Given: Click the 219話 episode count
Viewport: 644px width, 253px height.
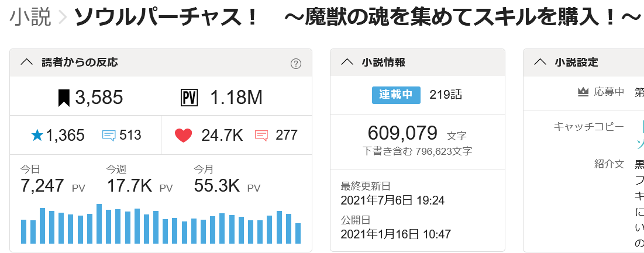Looking at the screenshot, I should (446, 95).
